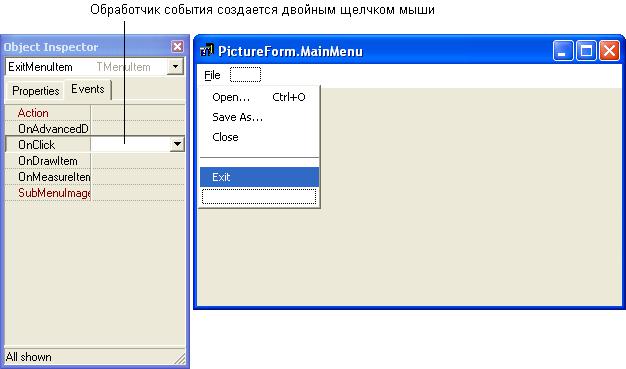The image size is (626, 369).
Task: Select the Action event row
Action: (x=95, y=113)
